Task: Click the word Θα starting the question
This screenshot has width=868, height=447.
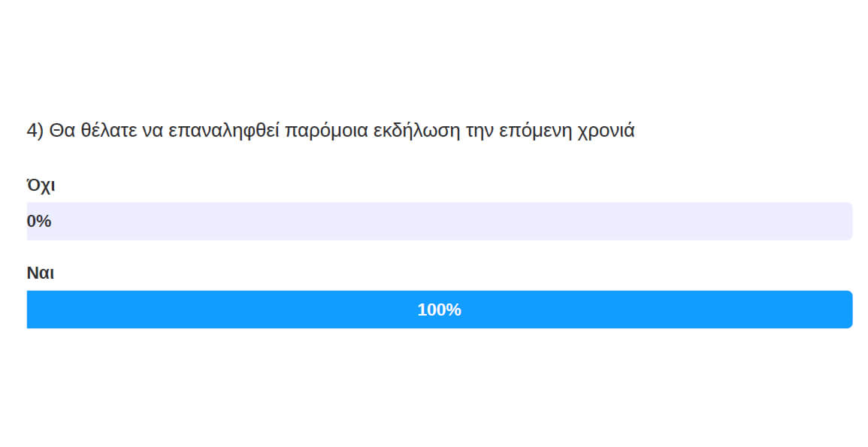Action: 62,131
